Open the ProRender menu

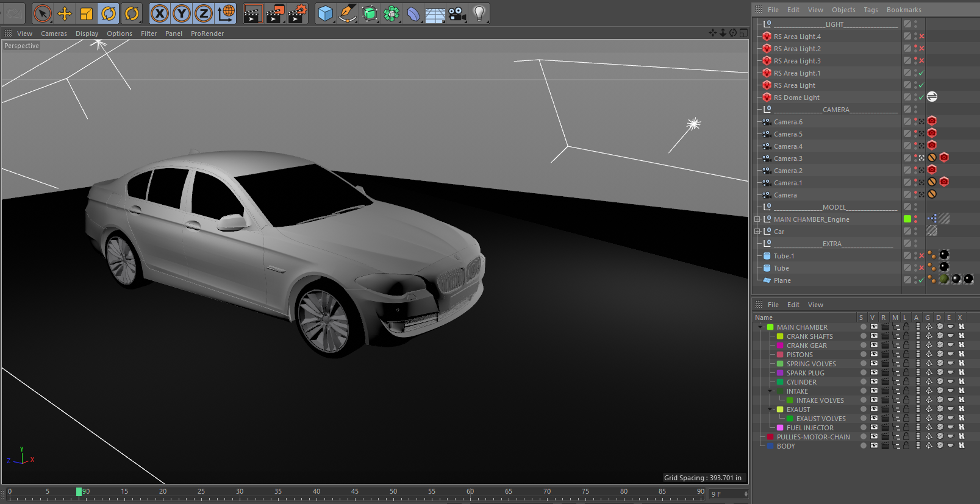(x=207, y=34)
